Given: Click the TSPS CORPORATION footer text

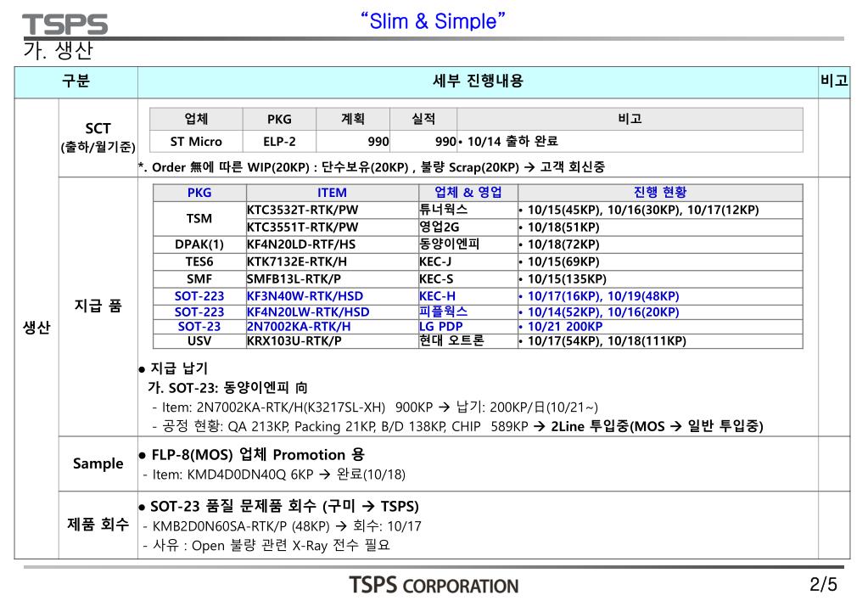Looking at the screenshot, I should (434, 586).
